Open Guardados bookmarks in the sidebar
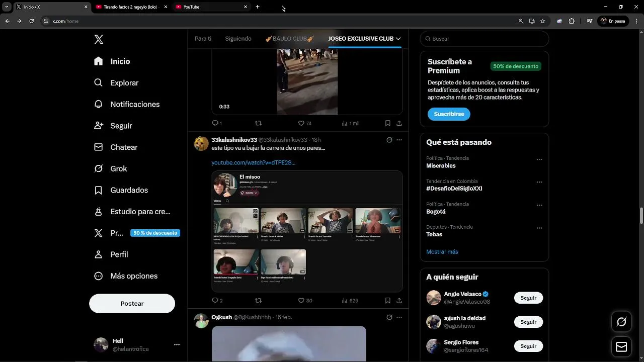Screen dimensions: 644x362 coord(121,190)
